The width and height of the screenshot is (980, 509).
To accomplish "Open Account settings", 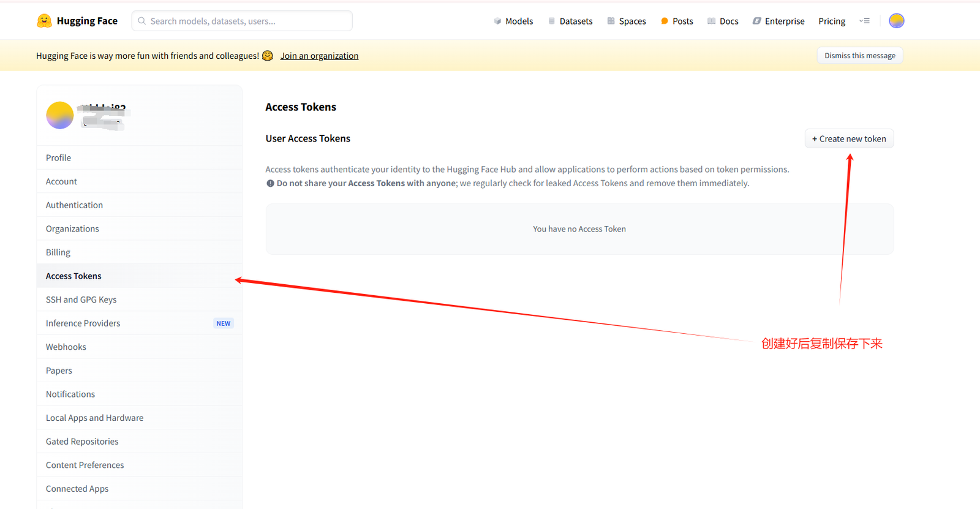I will coord(140,181).
